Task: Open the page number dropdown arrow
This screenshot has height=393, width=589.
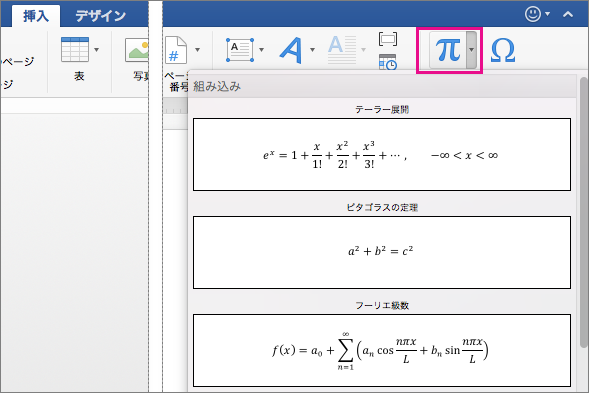Action: click(x=197, y=50)
